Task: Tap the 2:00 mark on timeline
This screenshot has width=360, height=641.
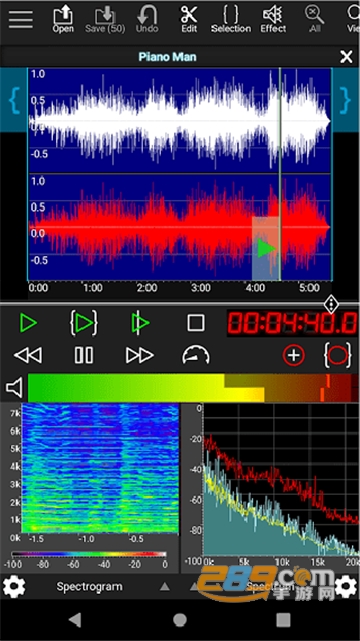Action: (147, 288)
